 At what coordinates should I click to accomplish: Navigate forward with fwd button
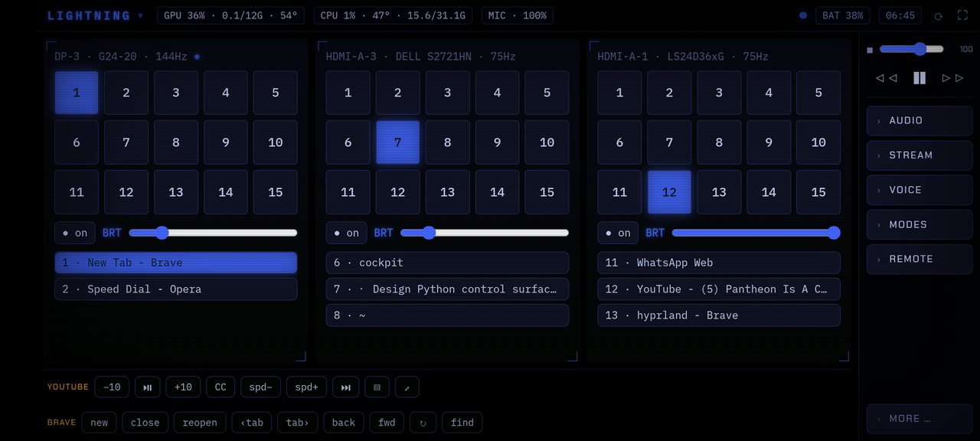coord(387,423)
